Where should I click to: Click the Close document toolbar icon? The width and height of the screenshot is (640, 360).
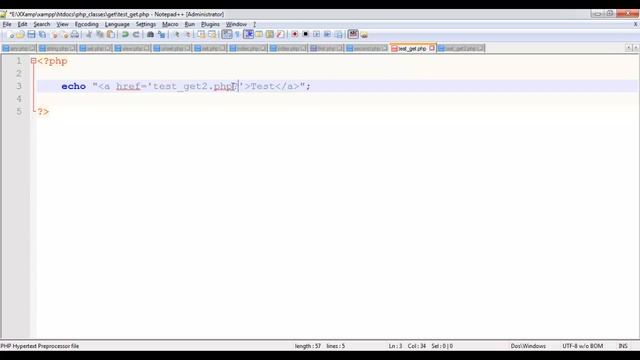(55, 35)
